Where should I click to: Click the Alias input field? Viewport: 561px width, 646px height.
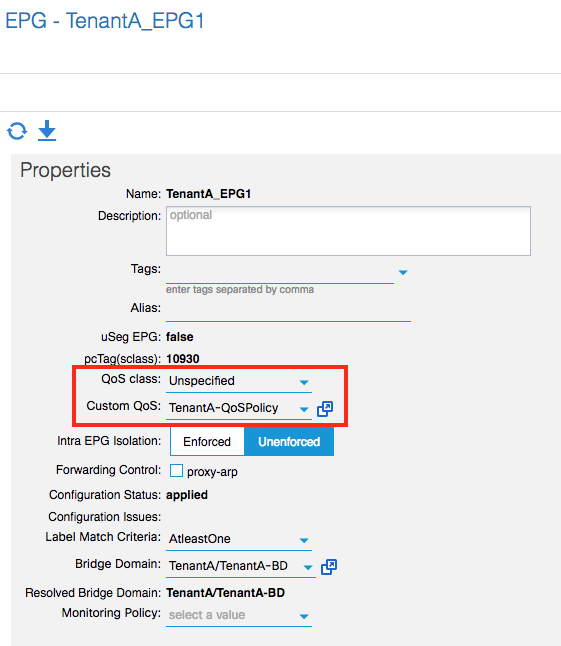[288, 310]
